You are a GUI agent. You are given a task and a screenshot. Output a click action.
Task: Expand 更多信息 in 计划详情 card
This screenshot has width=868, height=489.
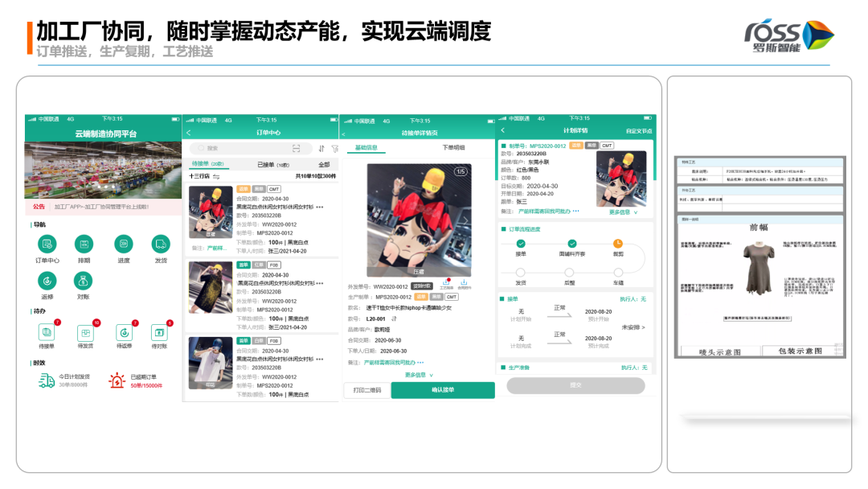coord(624,212)
